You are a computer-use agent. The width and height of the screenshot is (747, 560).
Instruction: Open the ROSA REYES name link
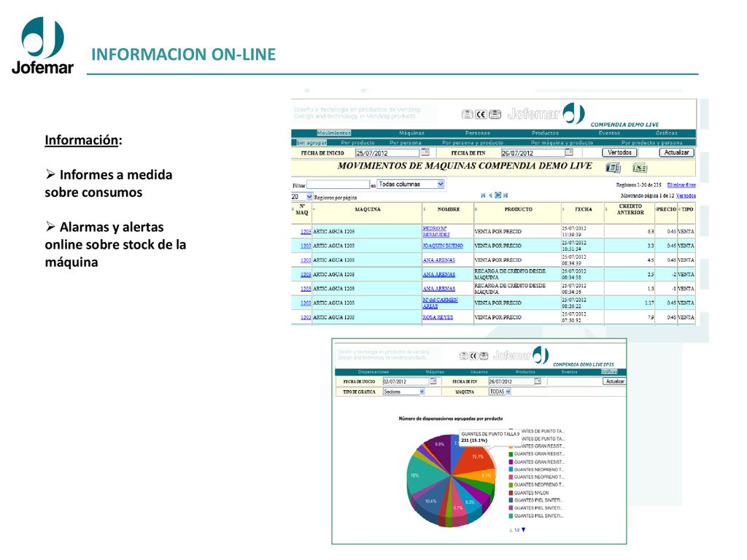click(x=438, y=317)
